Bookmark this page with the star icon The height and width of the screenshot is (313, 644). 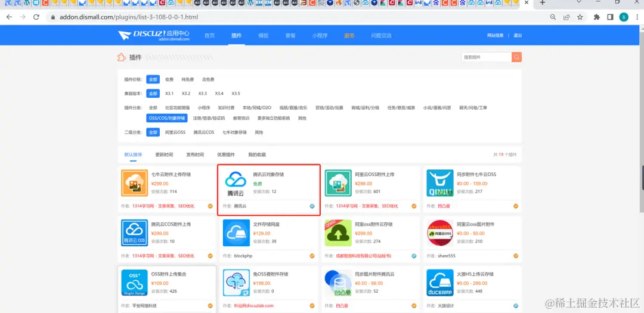coord(580,17)
